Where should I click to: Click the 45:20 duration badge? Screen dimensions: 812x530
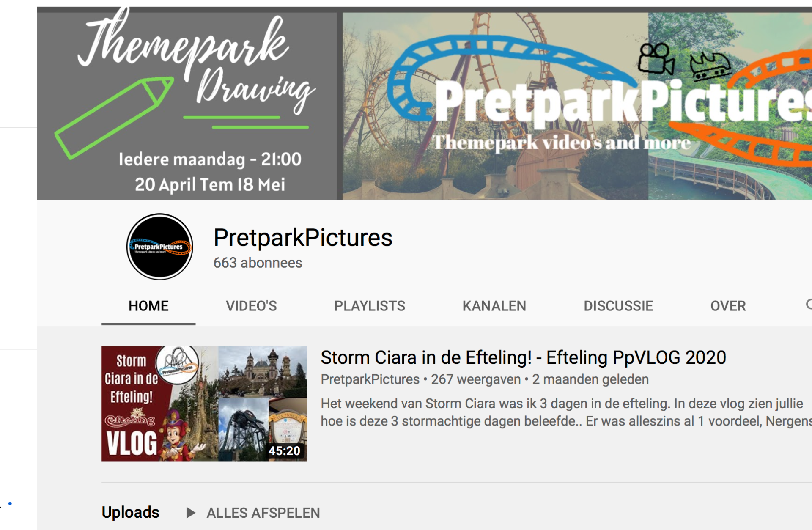tap(284, 451)
